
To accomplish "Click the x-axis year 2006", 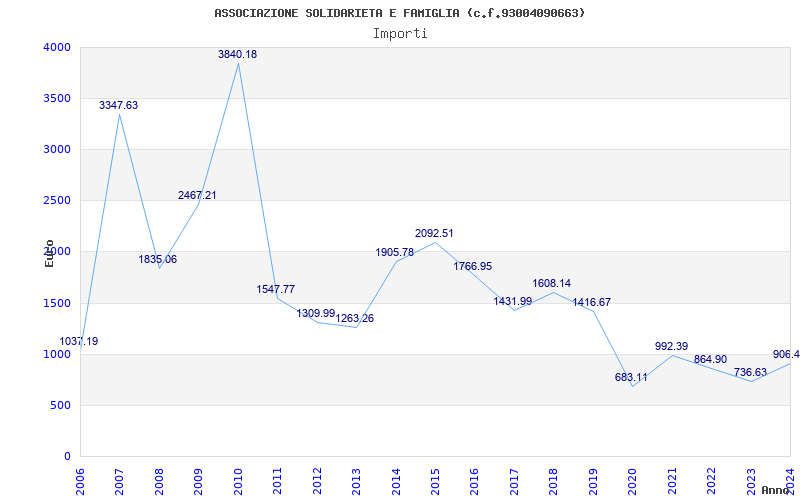I will [x=80, y=482].
